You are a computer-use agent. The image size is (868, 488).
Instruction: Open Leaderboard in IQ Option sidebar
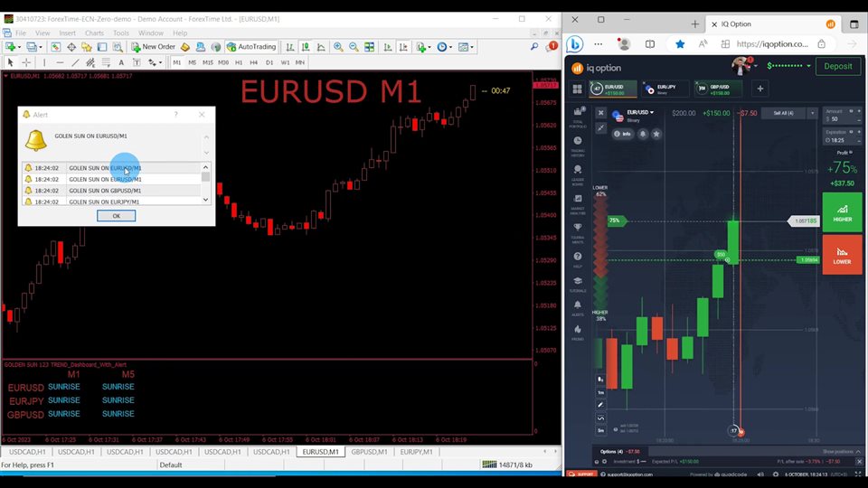click(x=578, y=175)
